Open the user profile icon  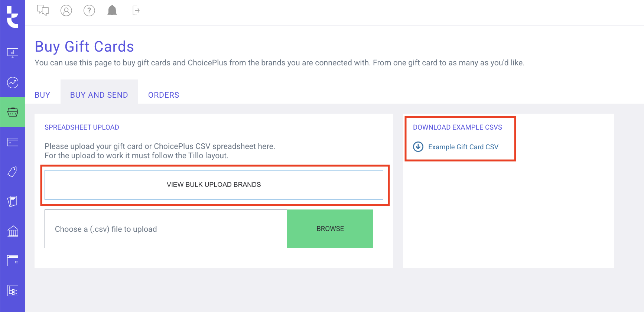66,10
